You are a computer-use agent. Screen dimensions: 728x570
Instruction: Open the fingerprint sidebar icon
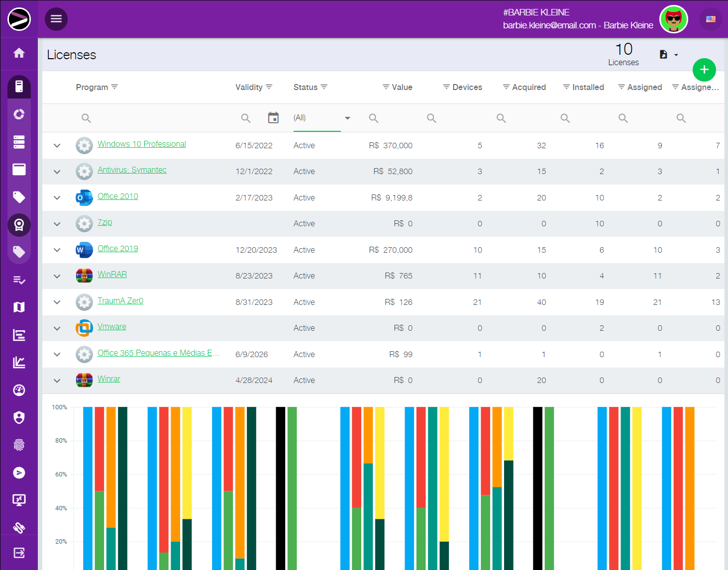pyautogui.click(x=19, y=445)
